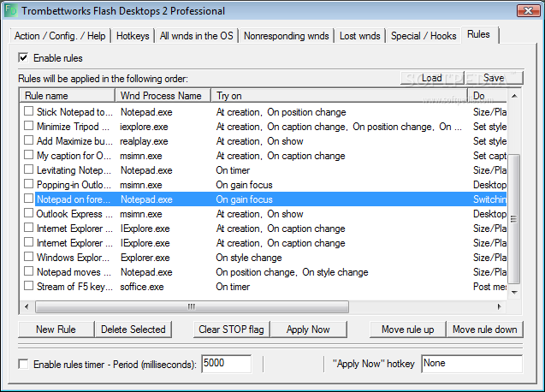Select the Windows Explor... rule name

73,258
